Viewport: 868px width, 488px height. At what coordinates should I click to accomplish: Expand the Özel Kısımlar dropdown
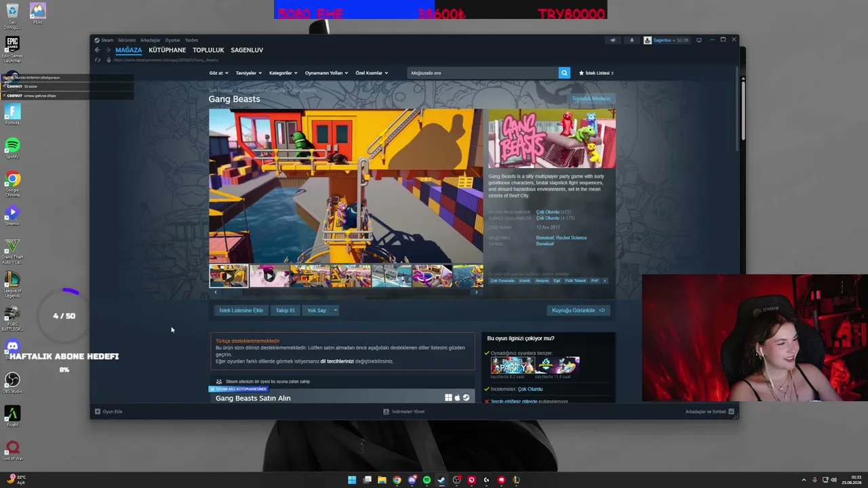(x=372, y=73)
